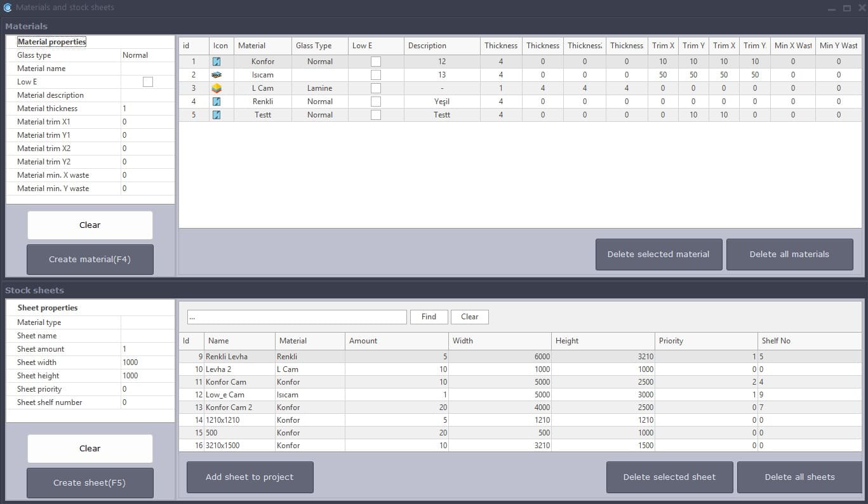Click Delete selected material
This screenshot has width=868, height=504.
click(x=658, y=254)
